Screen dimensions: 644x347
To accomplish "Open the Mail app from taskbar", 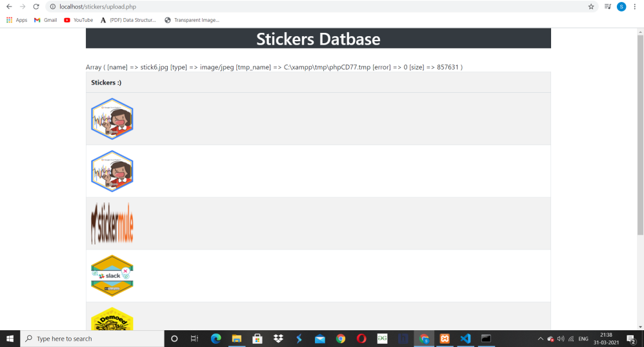I will 320,339.
